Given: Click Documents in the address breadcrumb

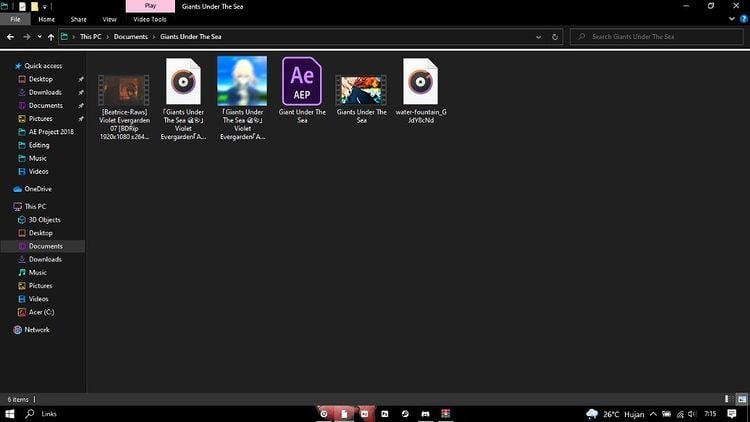Looking at the screenshot, I should tap(131, 37).
